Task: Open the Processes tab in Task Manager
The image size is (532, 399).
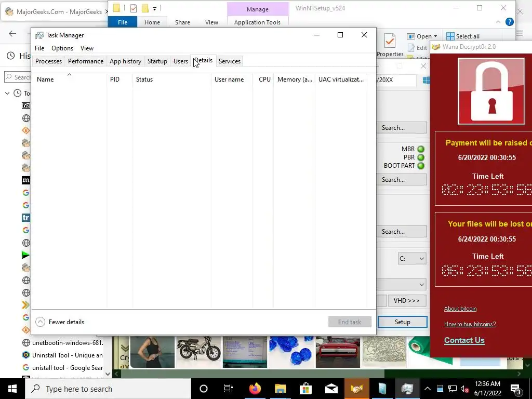Action: pyautogui.click(x=48, y=61)
